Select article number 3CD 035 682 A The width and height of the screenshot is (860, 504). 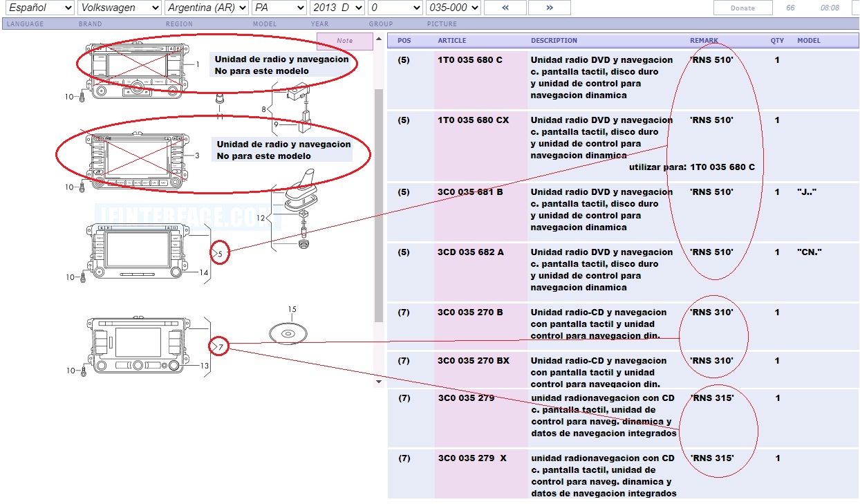click(x=471, y=252)
